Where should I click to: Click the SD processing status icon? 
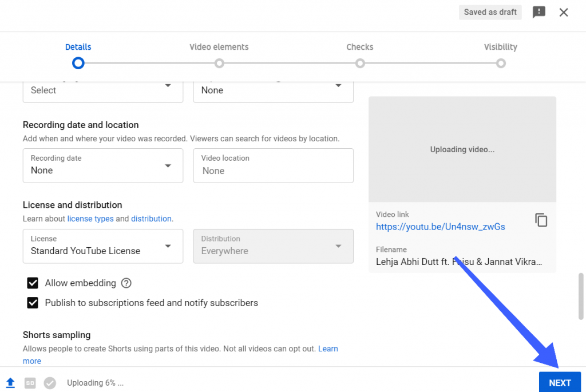30,383
